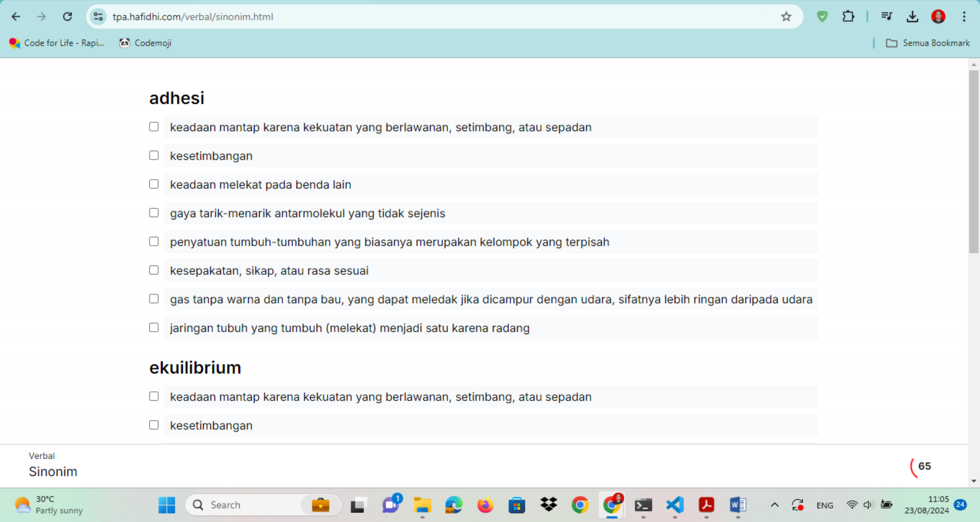Screen dimensions: 980x522
Task: Go back to previous page
Action: tap(16, 17)
